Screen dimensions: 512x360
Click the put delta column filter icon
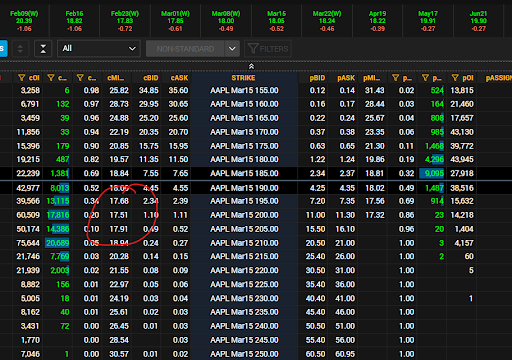tap(396, 78)
